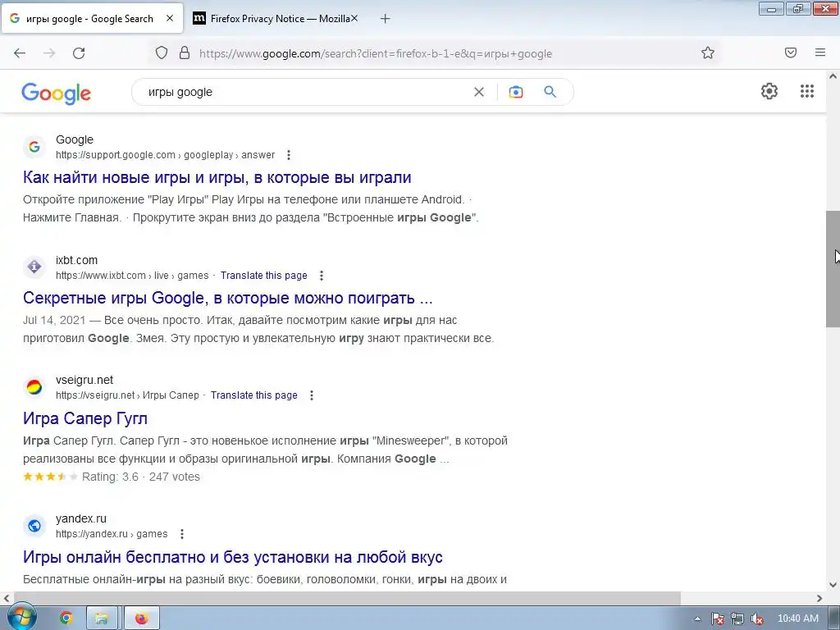Click the padlock site info icon

(185, 53)
